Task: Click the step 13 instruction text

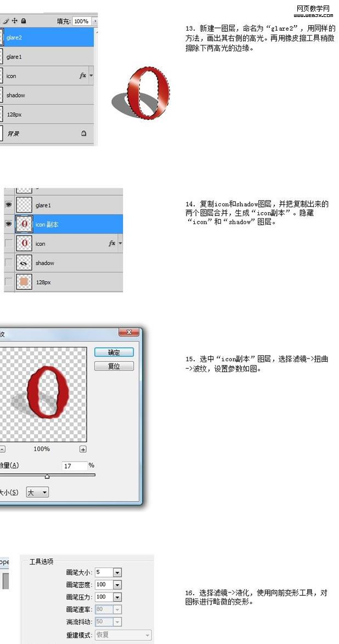Action: [x=261, y=38]
